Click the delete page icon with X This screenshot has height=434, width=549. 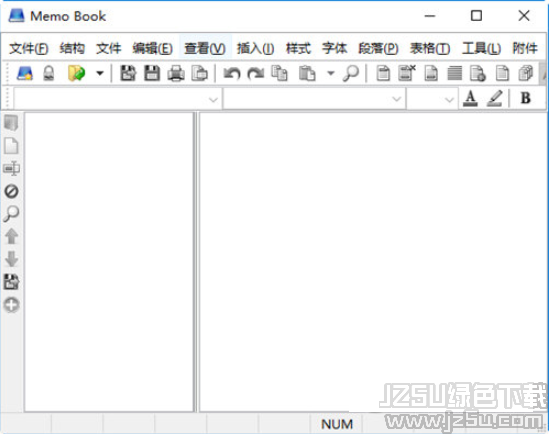pyautogui.click(x=407, y=73)
